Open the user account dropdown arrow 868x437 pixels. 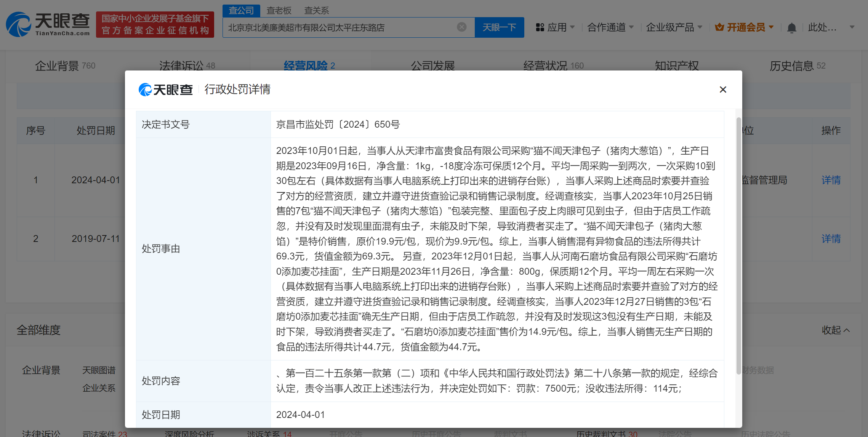coord(852,27)
